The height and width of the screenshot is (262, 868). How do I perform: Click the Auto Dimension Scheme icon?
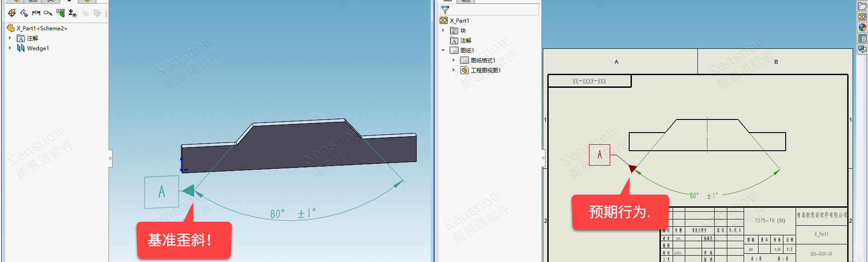[12, 13]
